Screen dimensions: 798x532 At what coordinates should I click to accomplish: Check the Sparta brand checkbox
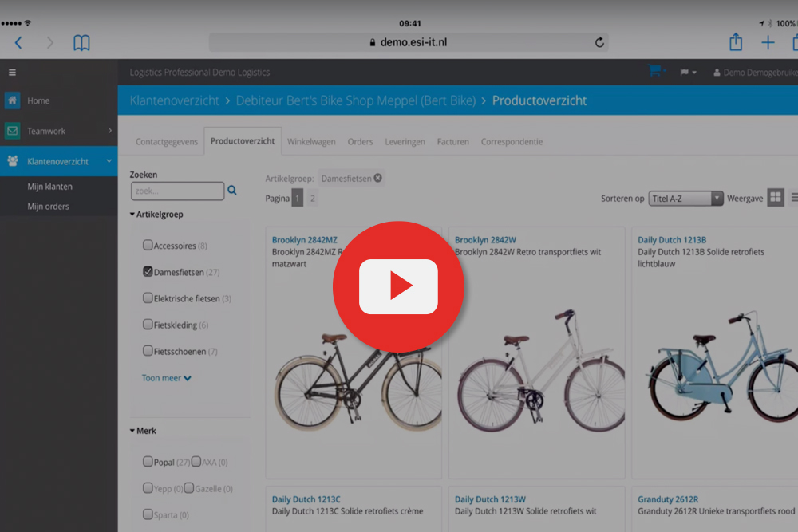148,514
